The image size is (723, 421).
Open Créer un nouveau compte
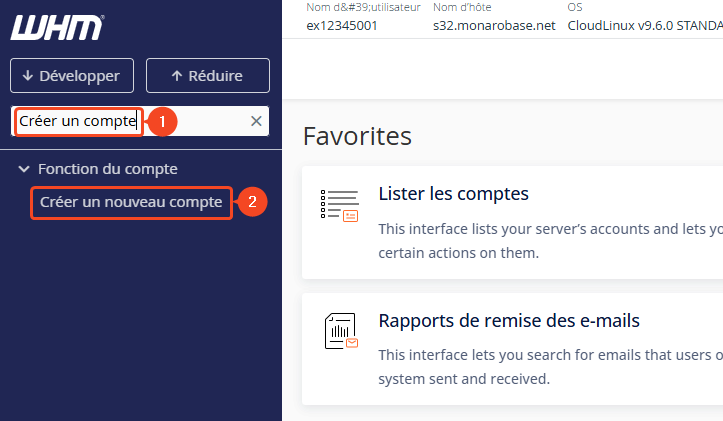click(131, 202)
